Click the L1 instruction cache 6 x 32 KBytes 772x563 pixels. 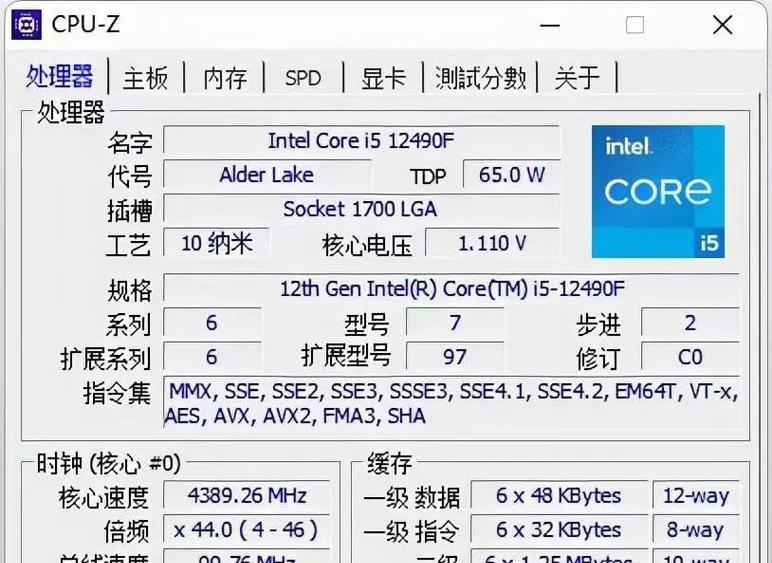coord(559,530)
